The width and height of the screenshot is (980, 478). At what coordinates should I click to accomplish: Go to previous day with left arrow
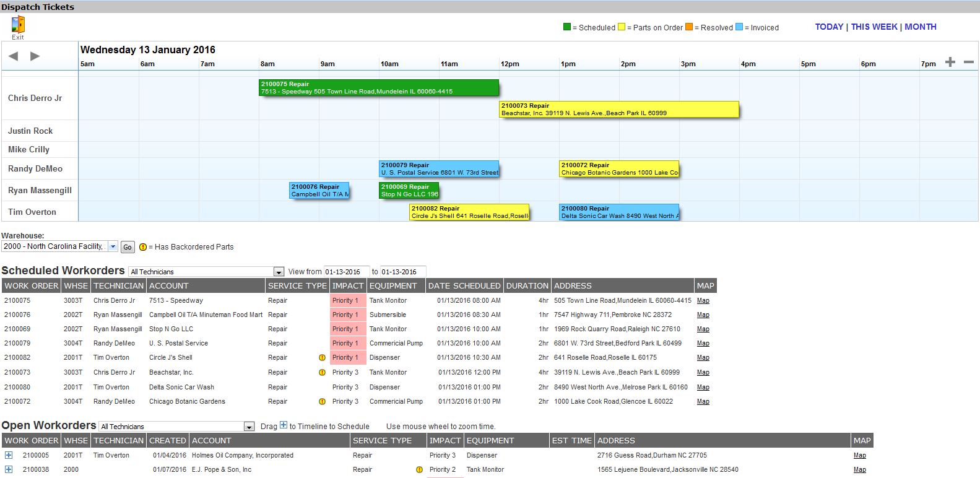(x=13, y=56)
